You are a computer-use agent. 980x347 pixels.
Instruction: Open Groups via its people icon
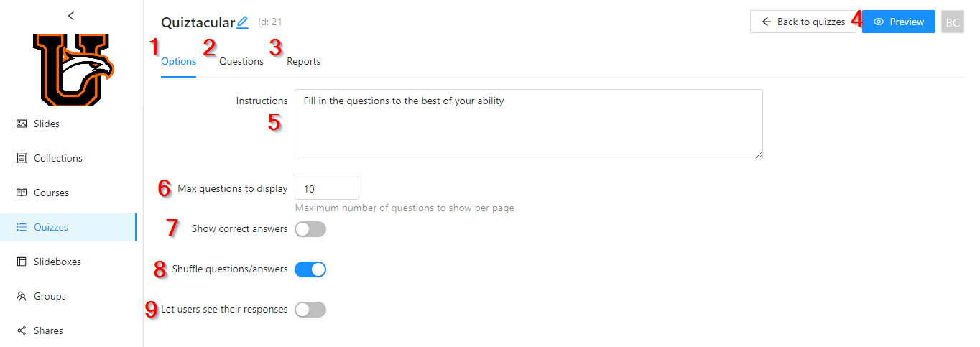tap(22, 296)
